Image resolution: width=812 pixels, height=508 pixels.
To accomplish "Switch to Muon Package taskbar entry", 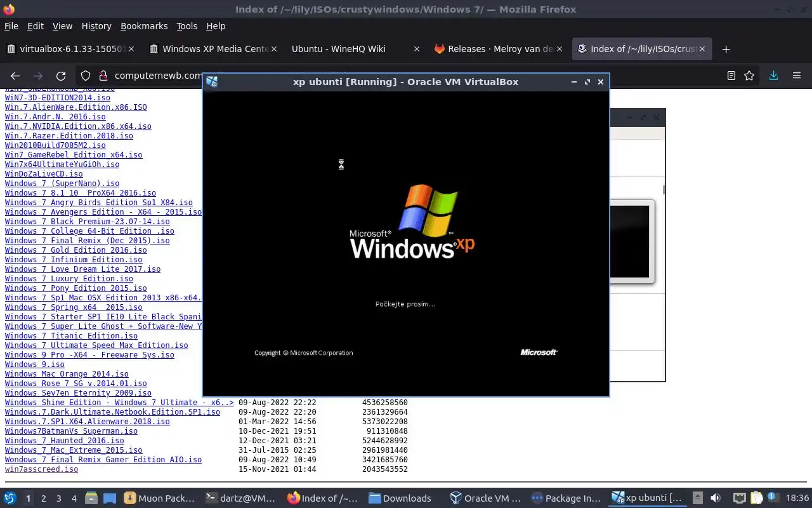I will click(160, 498).
